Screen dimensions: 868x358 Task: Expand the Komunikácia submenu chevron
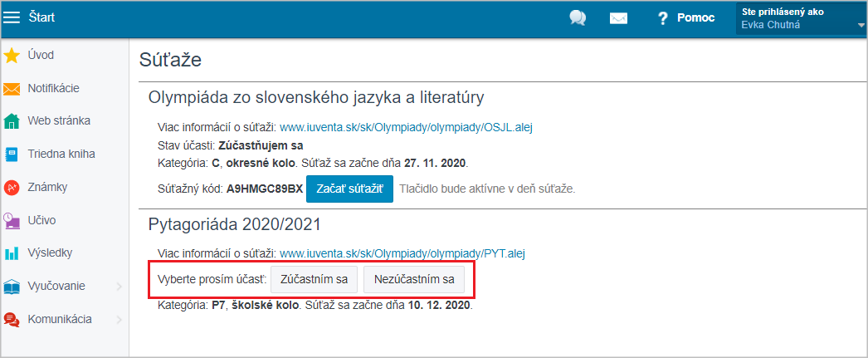pyautogui.click(x=119, y=320)
